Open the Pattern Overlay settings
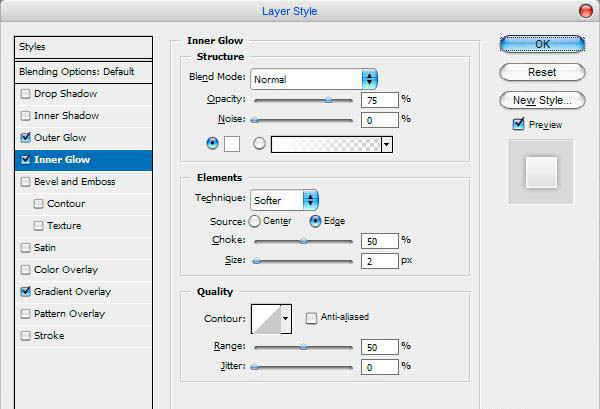600x409 pixels. pyautogui.click(x=69, y=314)
